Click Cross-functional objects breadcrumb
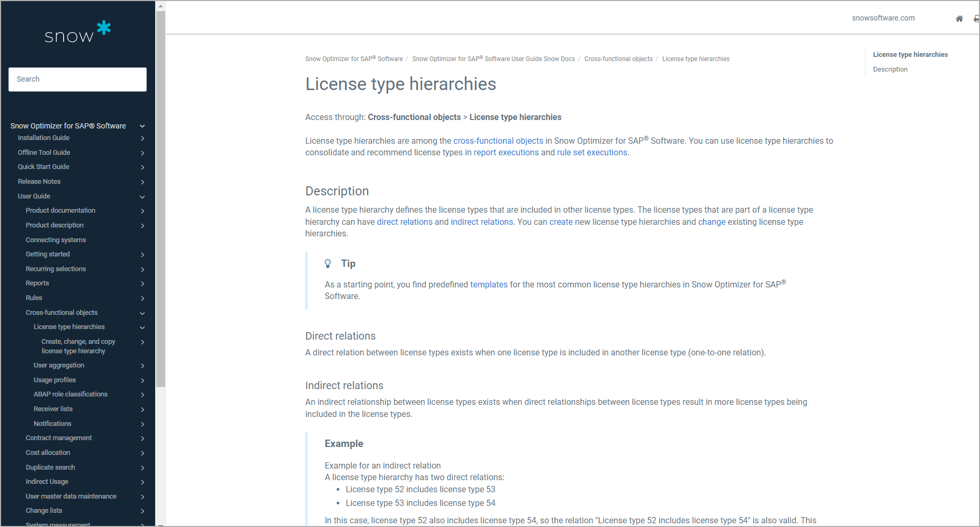Screen dimensions: 980x527 tap(619, 59)
